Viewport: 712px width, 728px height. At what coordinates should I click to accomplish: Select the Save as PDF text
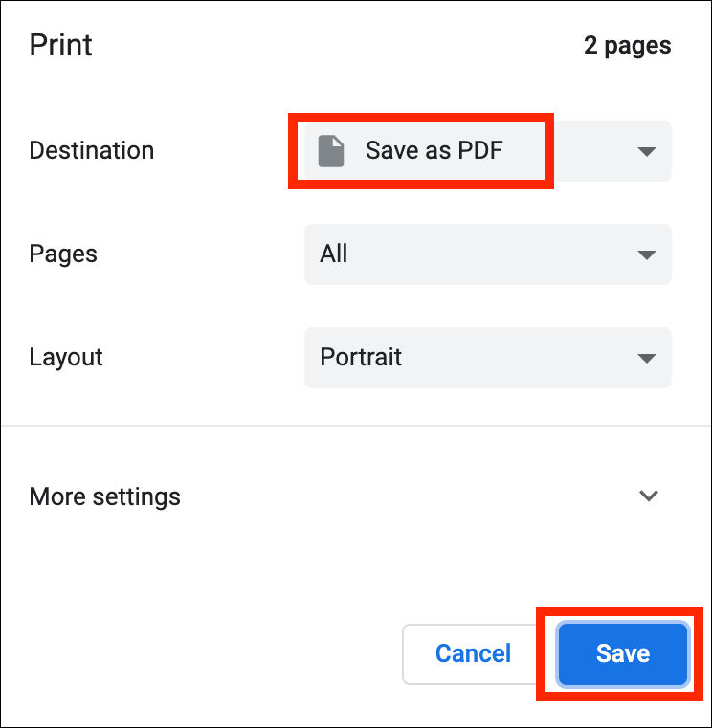coord(434,150)
